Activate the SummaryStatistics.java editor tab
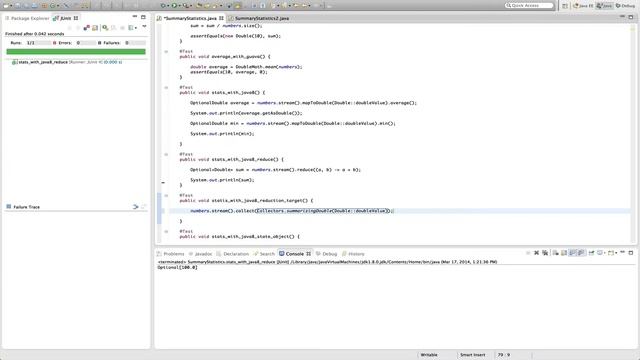This screenshot has width=640, height=360. point(190,18)
